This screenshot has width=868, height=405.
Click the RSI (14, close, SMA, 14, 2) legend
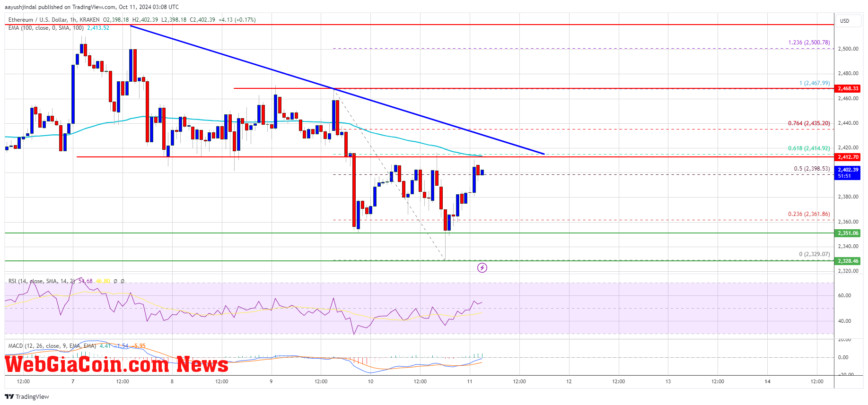42,281
